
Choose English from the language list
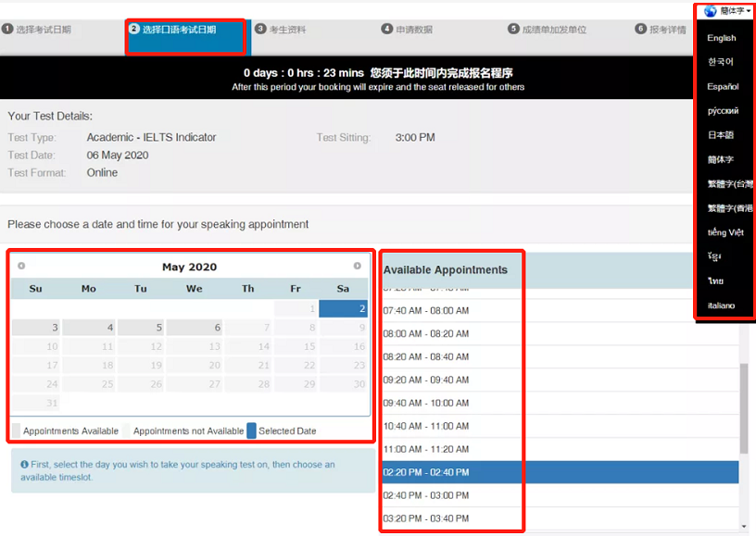pos(722,38)
